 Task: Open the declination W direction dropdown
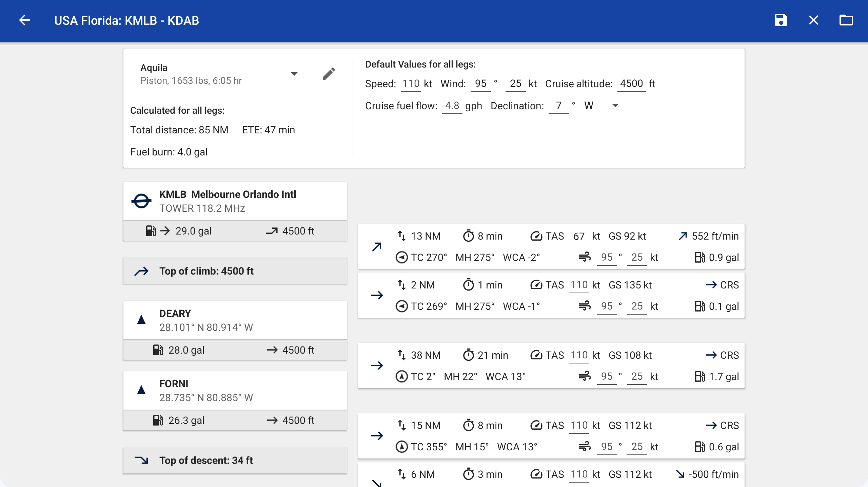pyautogui.click(x=615, y=106)
